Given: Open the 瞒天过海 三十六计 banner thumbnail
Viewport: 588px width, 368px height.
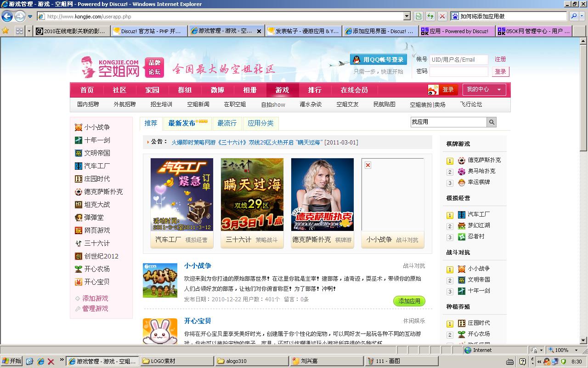Looking at the screenshot, I should (x=252, y=195).
